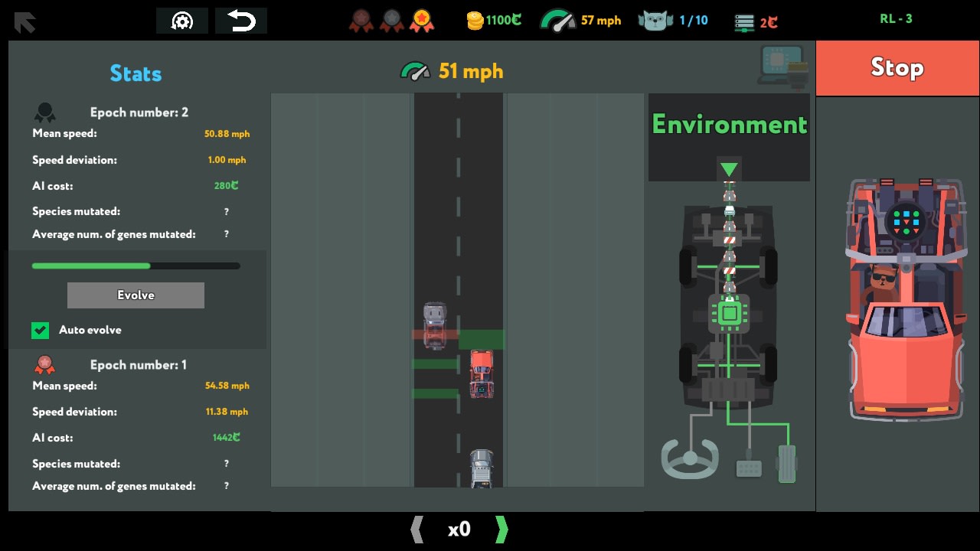
Task: Select the gold medal icon
Action: [x=422, y=21]
